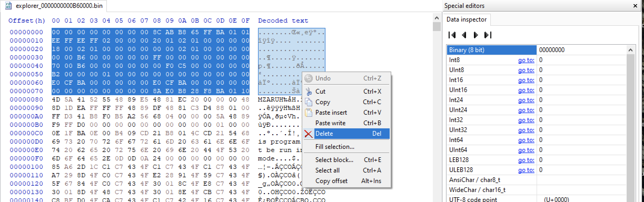Follow the go to link for ULEB128

pos(526,170)
